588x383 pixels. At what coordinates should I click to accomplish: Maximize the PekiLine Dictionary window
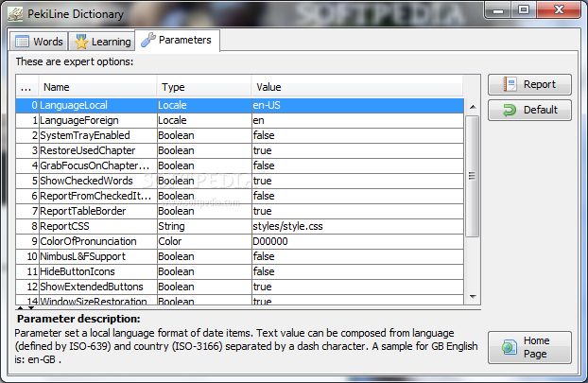[524, 10]
